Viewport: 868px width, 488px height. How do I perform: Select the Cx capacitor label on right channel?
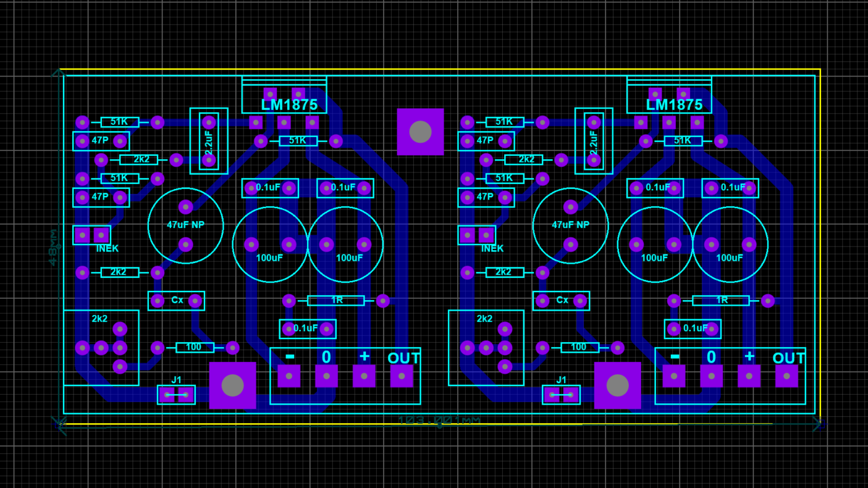click(562, 300)
